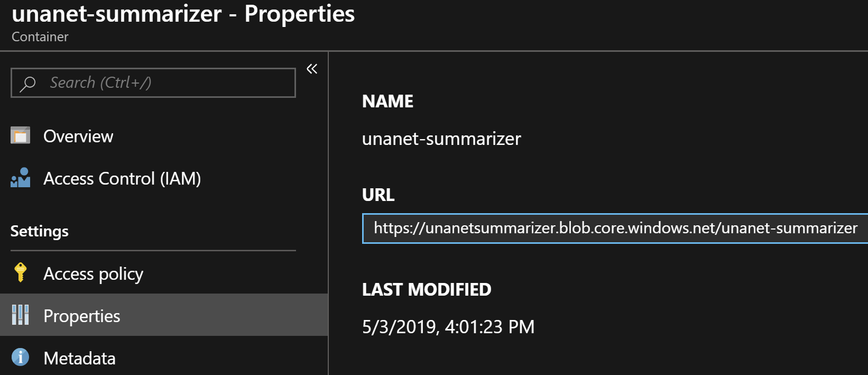868x375 pixels.
Task: Select the Metadata info icon
Action: (20, 358)
